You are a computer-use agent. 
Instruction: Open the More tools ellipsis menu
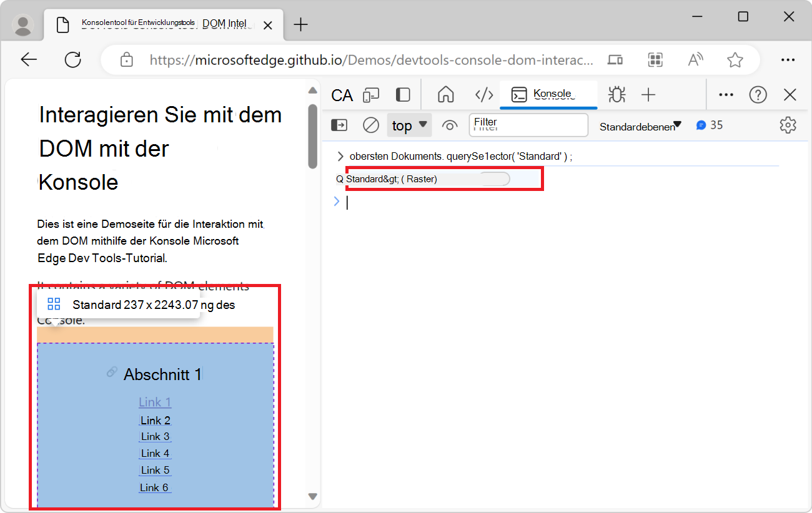pos(726,95)
